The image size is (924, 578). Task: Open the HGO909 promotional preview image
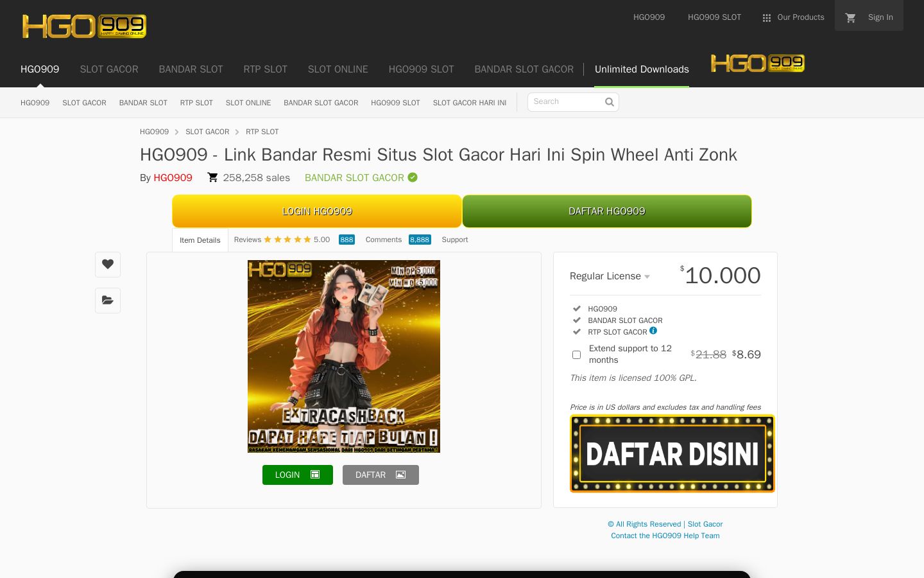(x=344, y=356)
